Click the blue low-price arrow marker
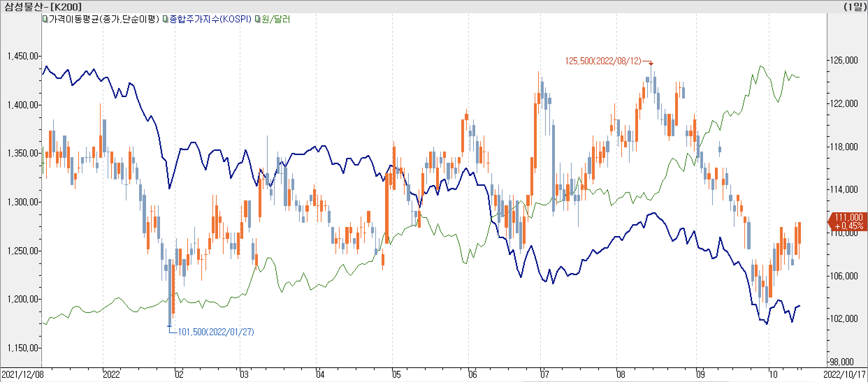The image size is (868, 382). (x=170, y=326)
